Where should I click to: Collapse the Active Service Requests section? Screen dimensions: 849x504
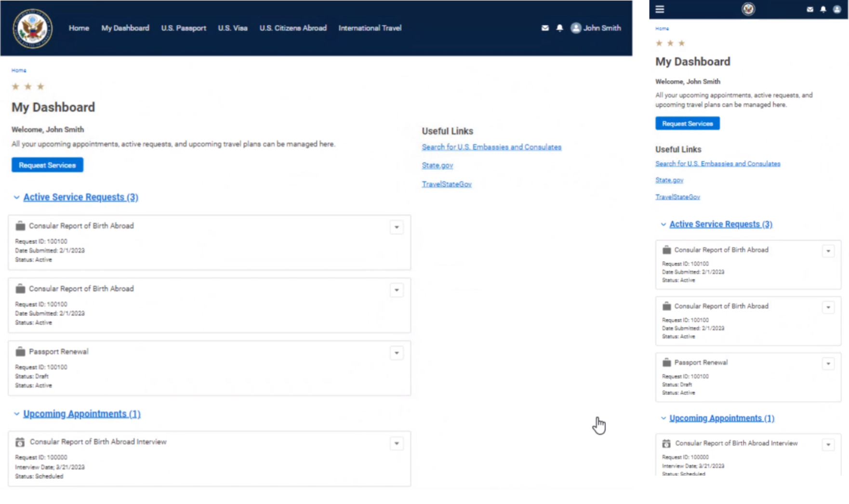(15, 198)
